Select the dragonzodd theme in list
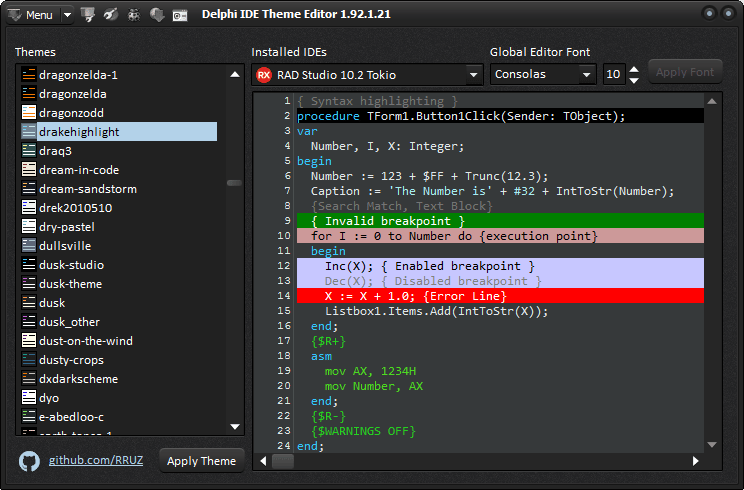744x490 pixels. point(71,113)
